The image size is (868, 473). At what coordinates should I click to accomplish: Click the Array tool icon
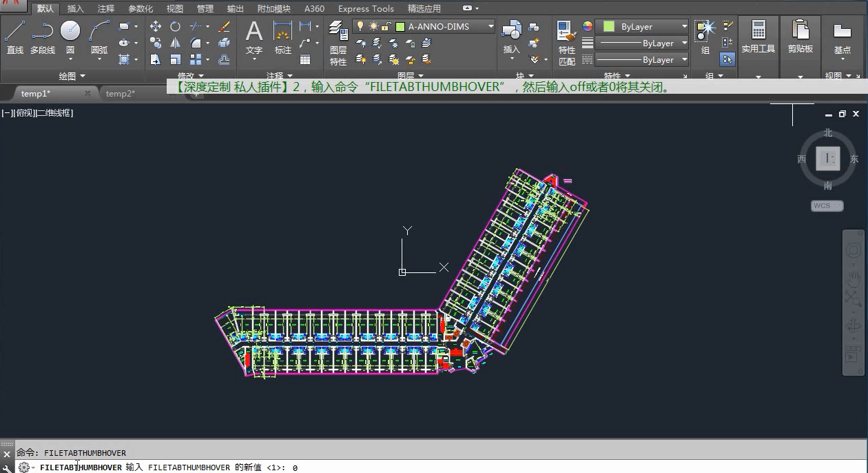[196, 59]
